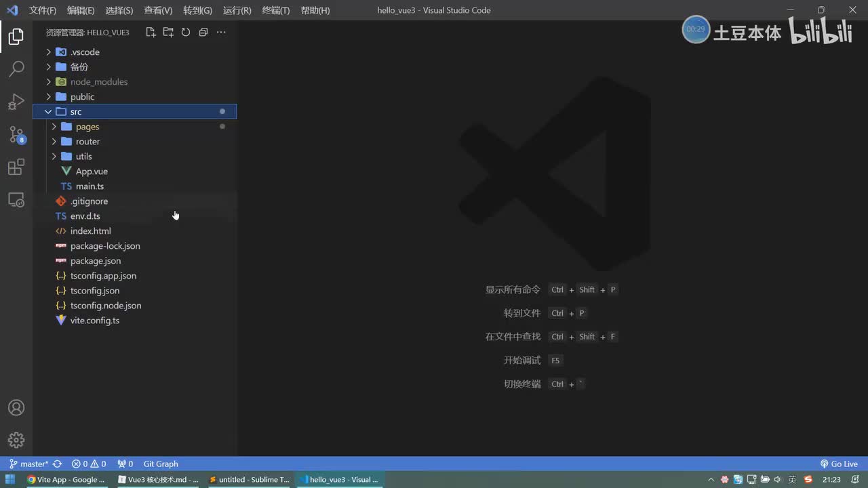Open index.html via its HTML icon

coord(60,231)
